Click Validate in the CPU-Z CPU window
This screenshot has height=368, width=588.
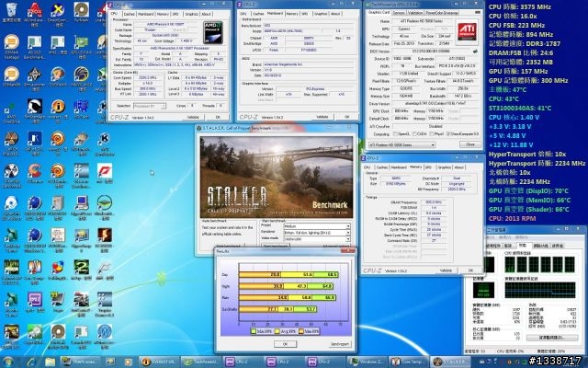[193, 117]
